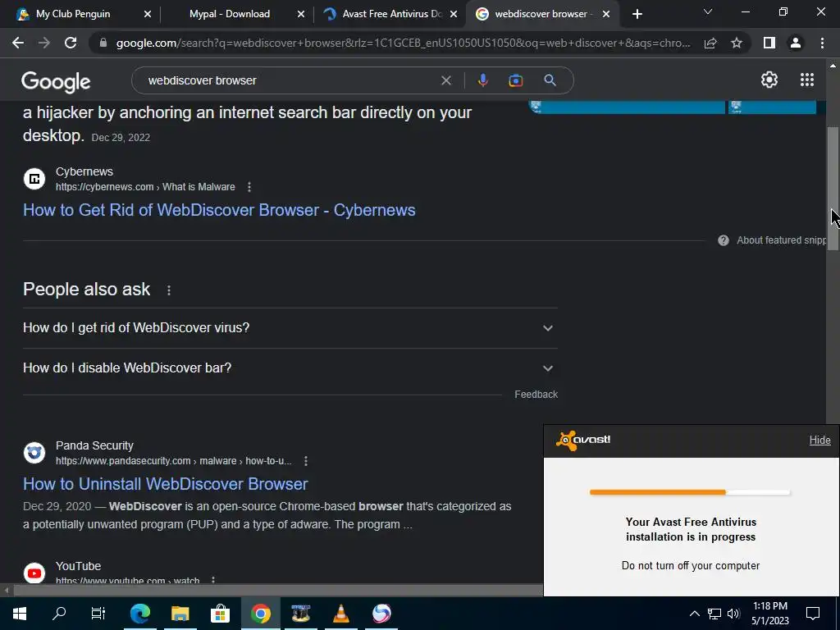The image size is (840, 630).
Task: Open the Google apps grid
Action: coord(807,80)
